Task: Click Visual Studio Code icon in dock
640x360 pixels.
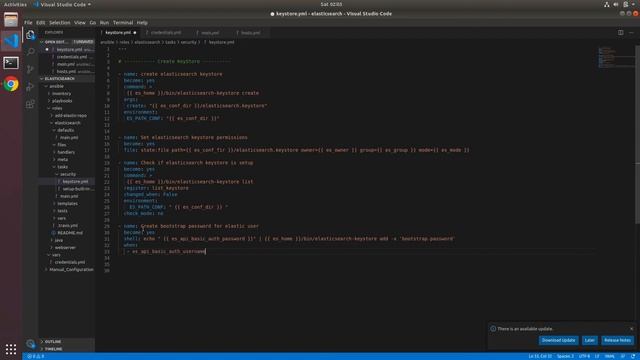Action: click(11, 41)
